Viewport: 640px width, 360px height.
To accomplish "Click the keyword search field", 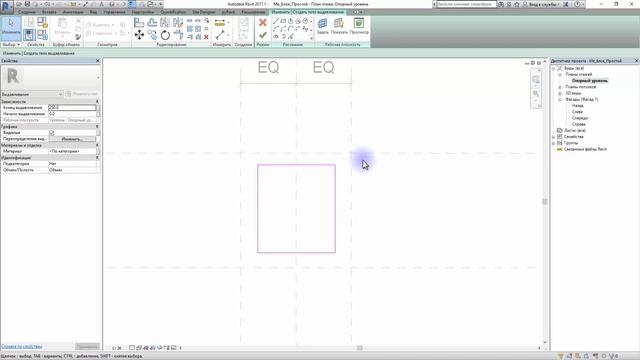I will pyautogui.click(x=467, y=4).
